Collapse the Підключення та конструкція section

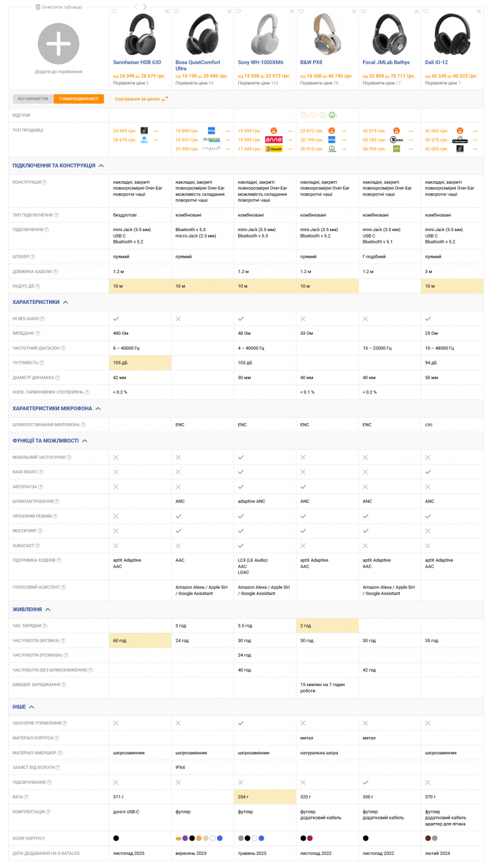101,166
